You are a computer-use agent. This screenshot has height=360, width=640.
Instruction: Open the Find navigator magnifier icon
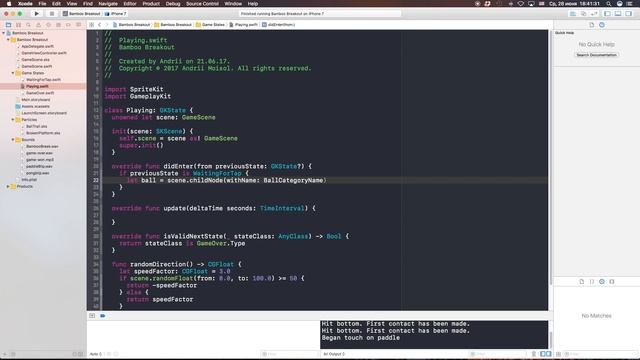click(28, 25)
